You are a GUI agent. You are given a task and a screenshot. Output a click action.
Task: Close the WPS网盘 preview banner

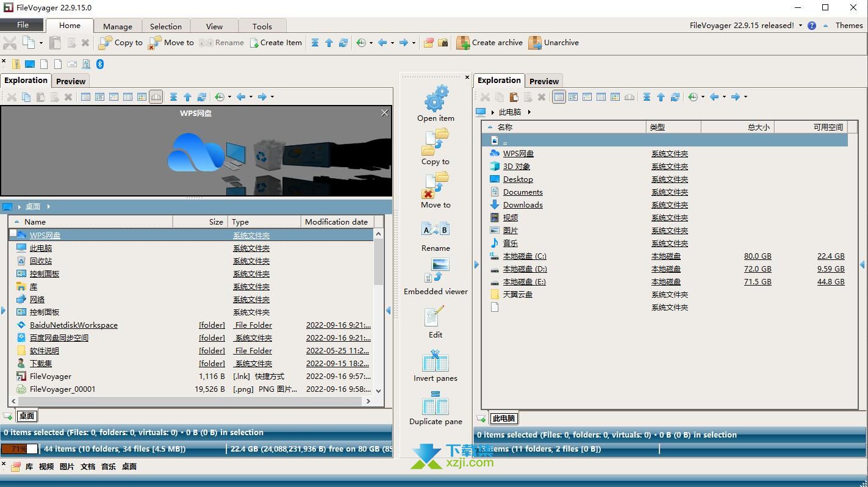(x=384, y=113)
